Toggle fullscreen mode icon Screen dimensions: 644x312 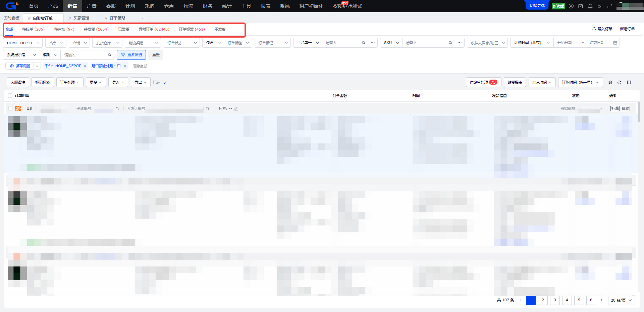coord(610,6)
